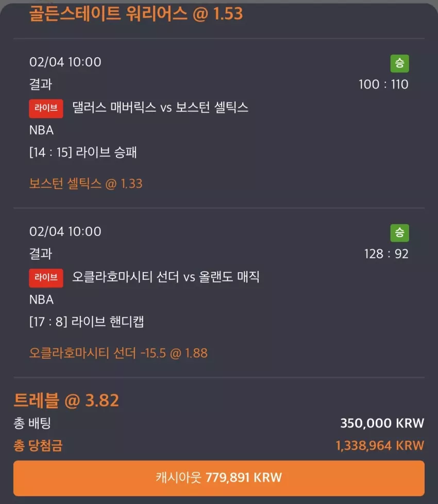Select the 보스턴 셀틱스 @ 1.33 pick
Image resolution: width=438 pixels, height=504 pixels.
pos(86,183)
